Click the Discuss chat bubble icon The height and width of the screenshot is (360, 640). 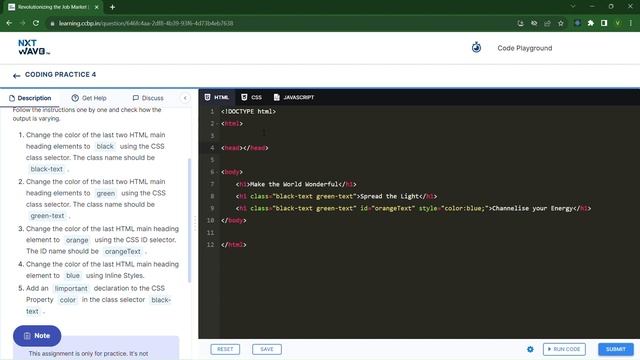136,98
